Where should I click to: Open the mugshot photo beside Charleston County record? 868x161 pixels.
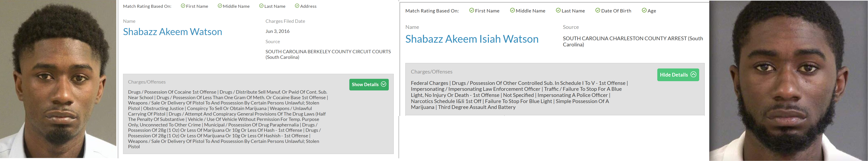point(788,81)
